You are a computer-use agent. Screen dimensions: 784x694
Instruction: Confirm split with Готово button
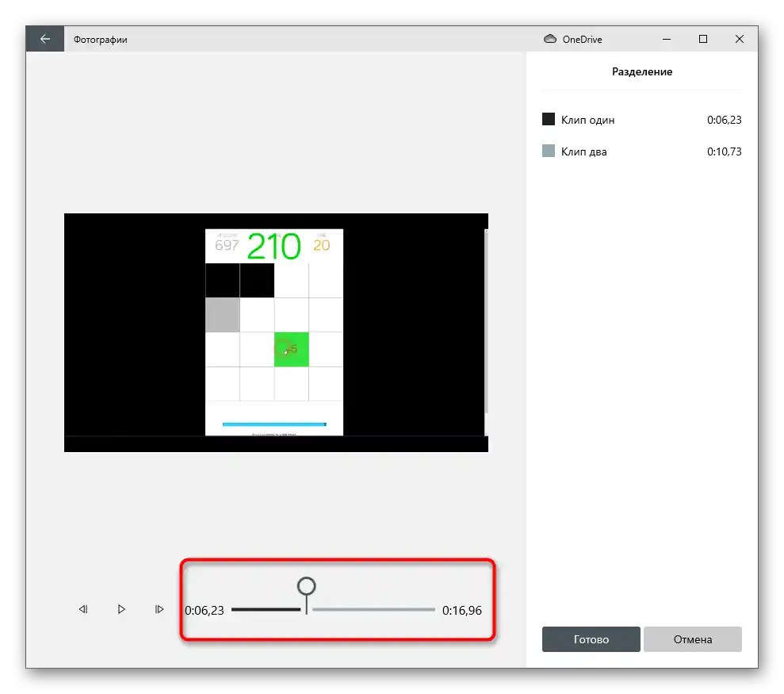click(x=591, y=639)
